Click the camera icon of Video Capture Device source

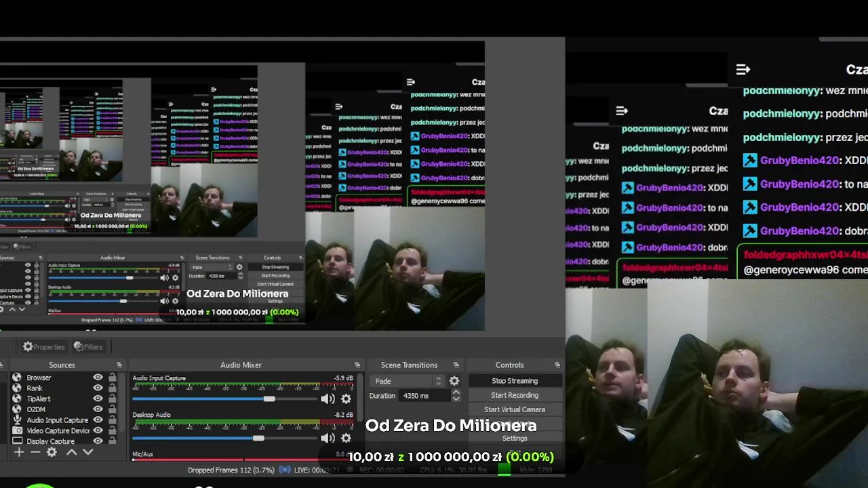pos(17,430)
